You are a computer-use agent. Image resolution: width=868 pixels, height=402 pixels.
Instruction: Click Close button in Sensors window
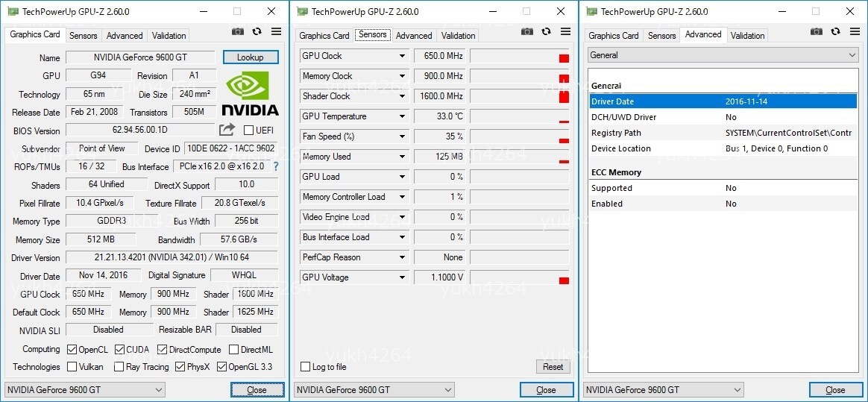(547, 390)
